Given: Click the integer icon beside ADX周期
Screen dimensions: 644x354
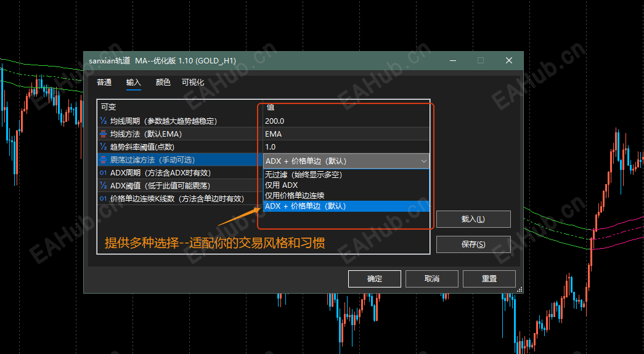Looking at the screenshot, I should coord(103,173).
